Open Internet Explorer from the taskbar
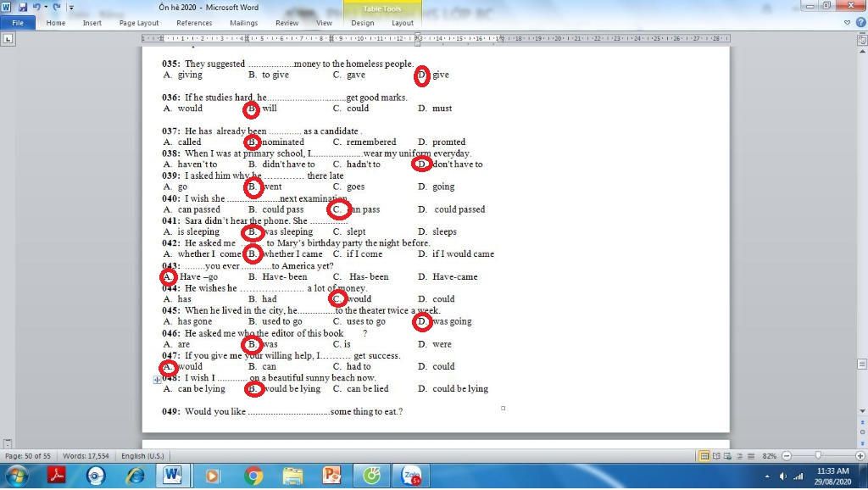The width and height of the screenshot is (868, 490). [x=135, y=476]
